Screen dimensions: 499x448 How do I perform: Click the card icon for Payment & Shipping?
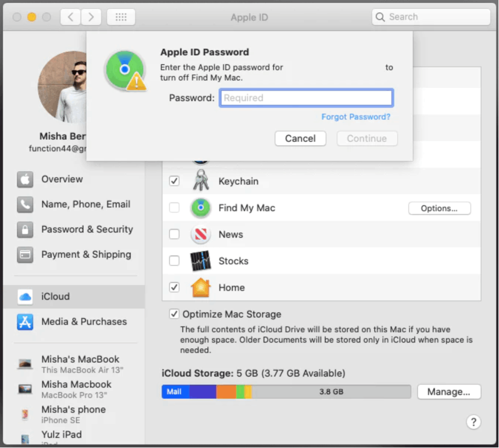click(x=25, y=255)
